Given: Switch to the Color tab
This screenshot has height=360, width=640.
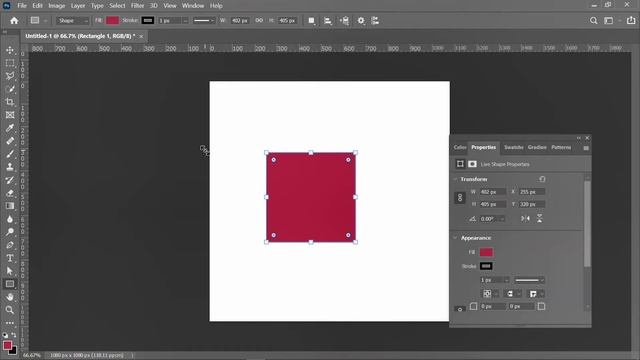Looking at the screenshot, I should pyautogui.click(x=460, y=147).
